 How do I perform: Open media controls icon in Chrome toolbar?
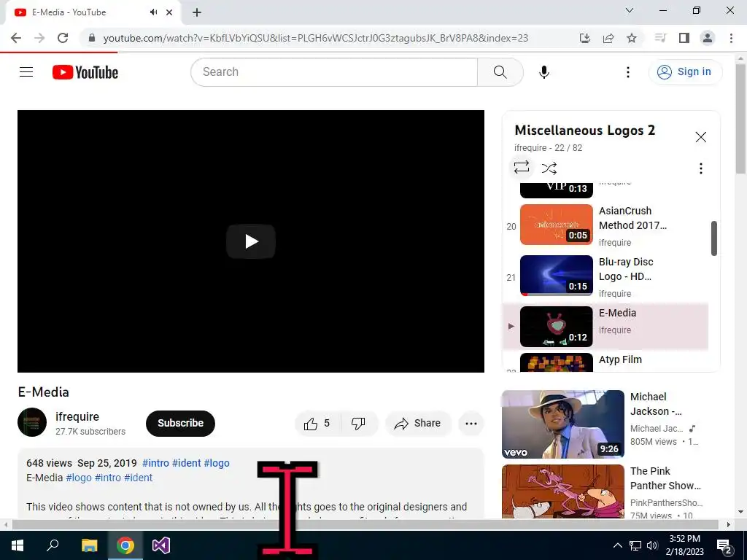660,38
